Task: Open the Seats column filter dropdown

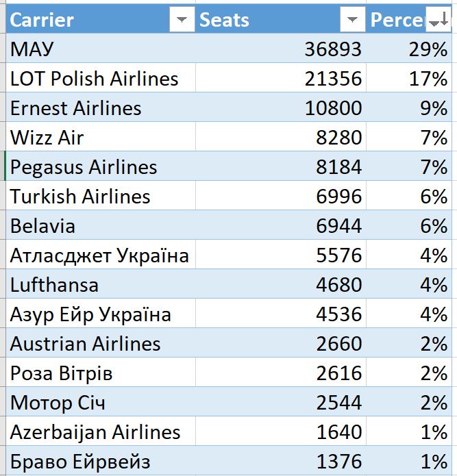Action: 352,21
